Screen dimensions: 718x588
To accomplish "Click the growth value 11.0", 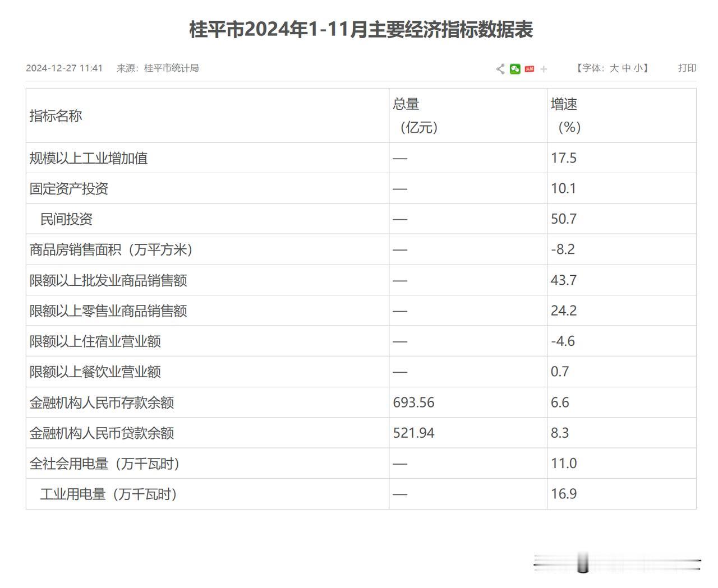I will [564, 464].
